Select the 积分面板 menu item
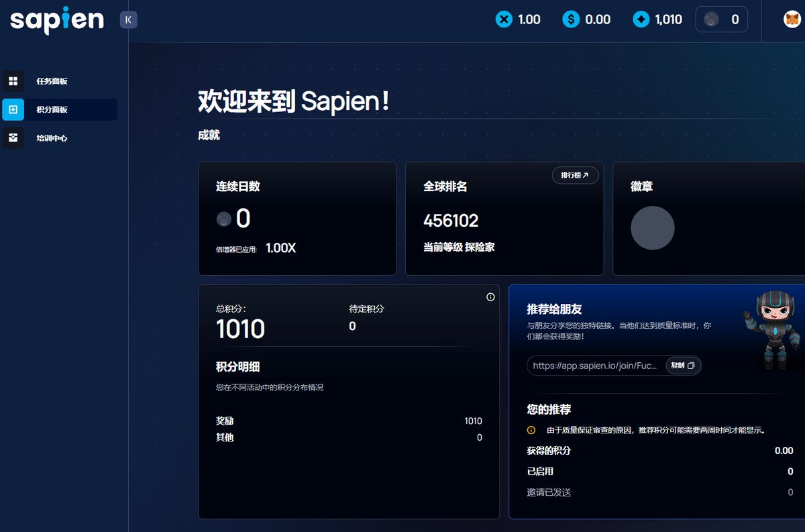 click(60, 109)
